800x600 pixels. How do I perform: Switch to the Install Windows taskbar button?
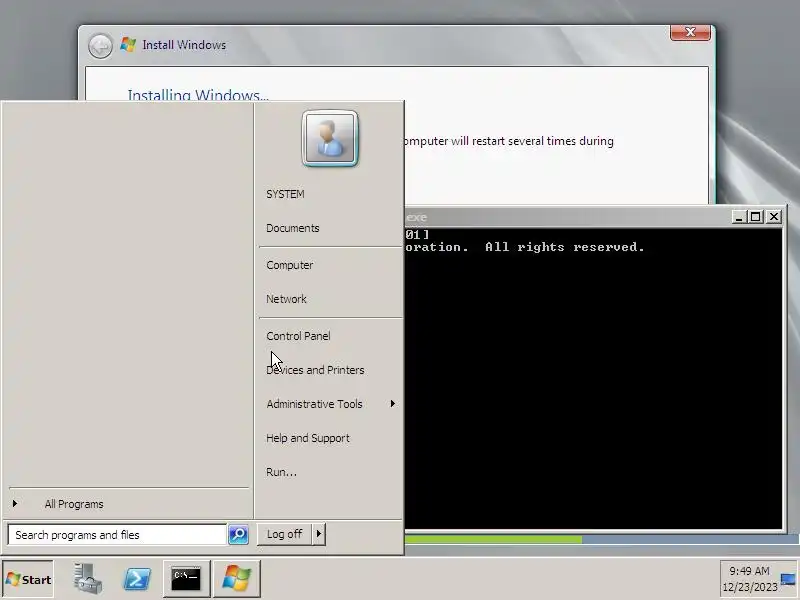[237, 579]
